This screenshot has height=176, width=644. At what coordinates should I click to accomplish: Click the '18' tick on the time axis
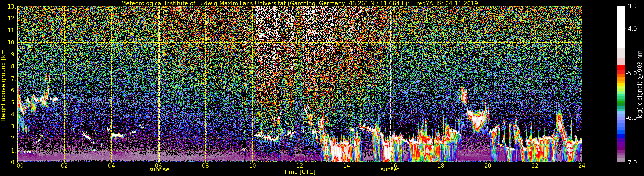pos(441,165)
